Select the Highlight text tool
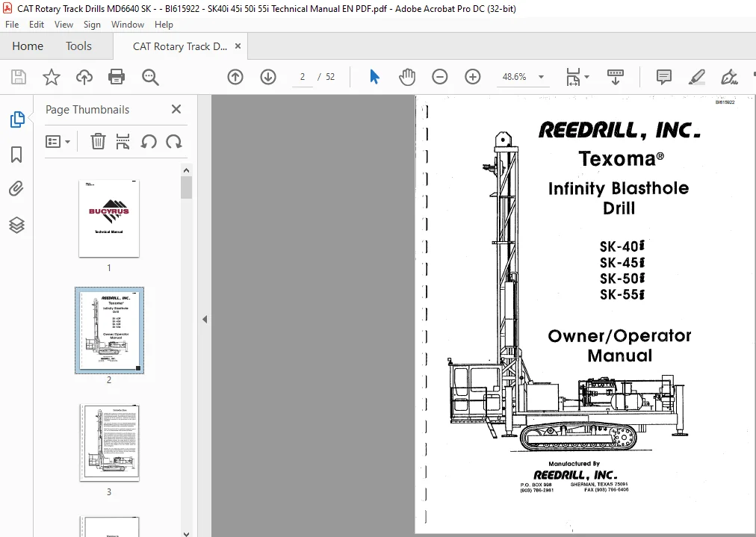756x537 pixels. (697, 77)
